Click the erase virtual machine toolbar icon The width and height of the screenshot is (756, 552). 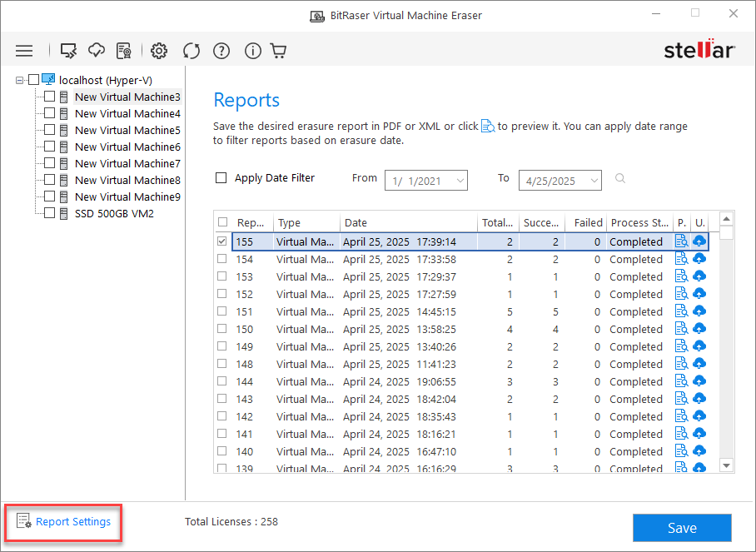click(68, 51)
